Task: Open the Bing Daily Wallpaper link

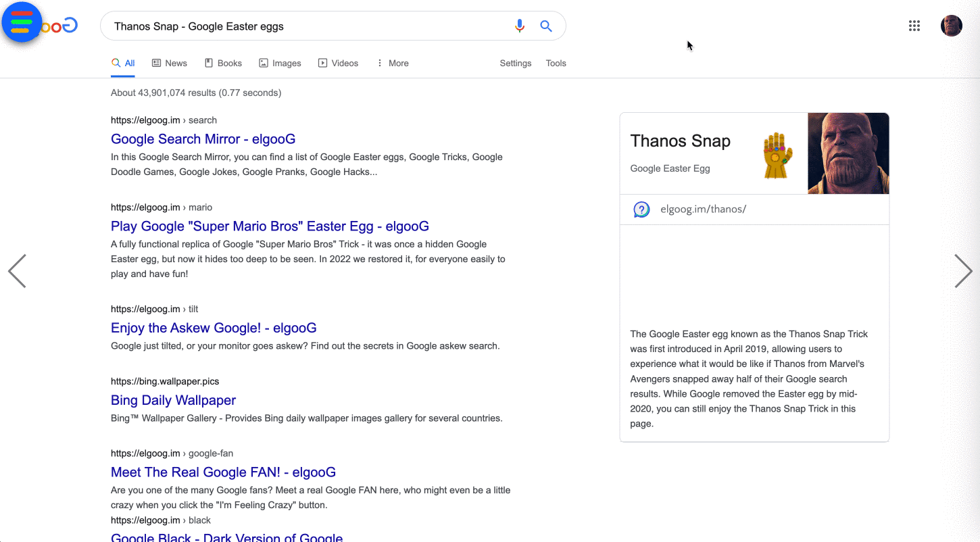Action: 173,400
